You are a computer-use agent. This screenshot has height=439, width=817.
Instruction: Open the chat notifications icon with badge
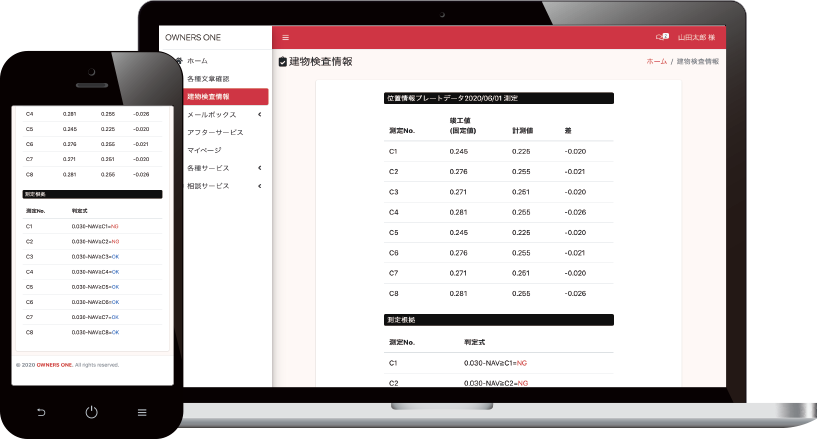[662, 37]
